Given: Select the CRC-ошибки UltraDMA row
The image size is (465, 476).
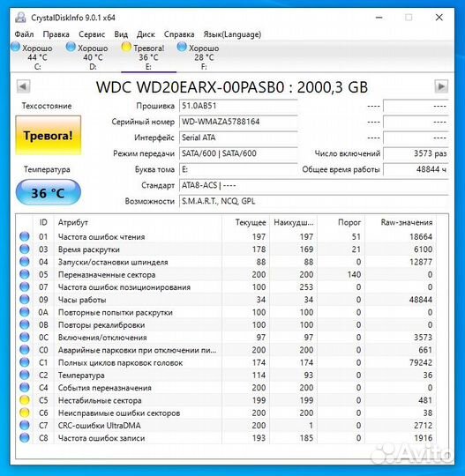Looking at the screenshot, I should (227, 426).
